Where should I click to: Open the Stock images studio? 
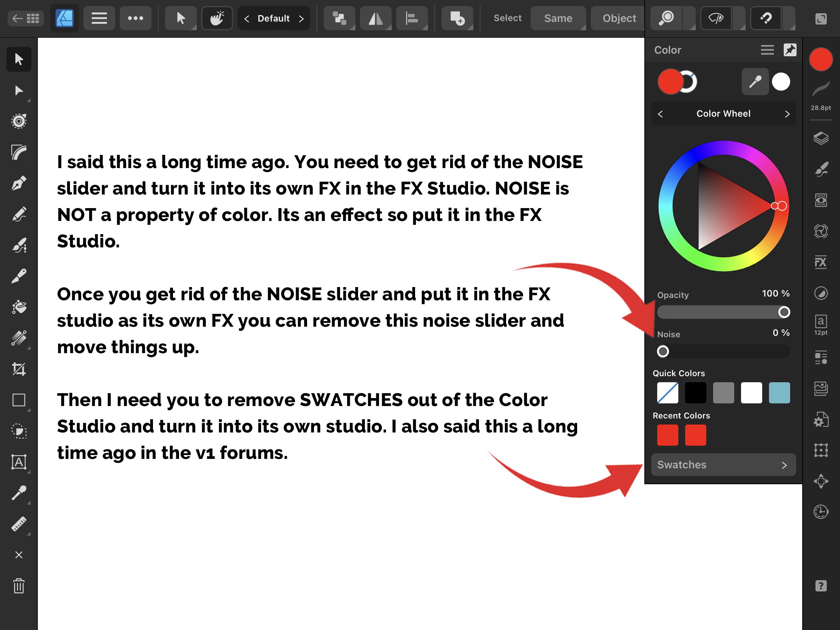(821, 388)
